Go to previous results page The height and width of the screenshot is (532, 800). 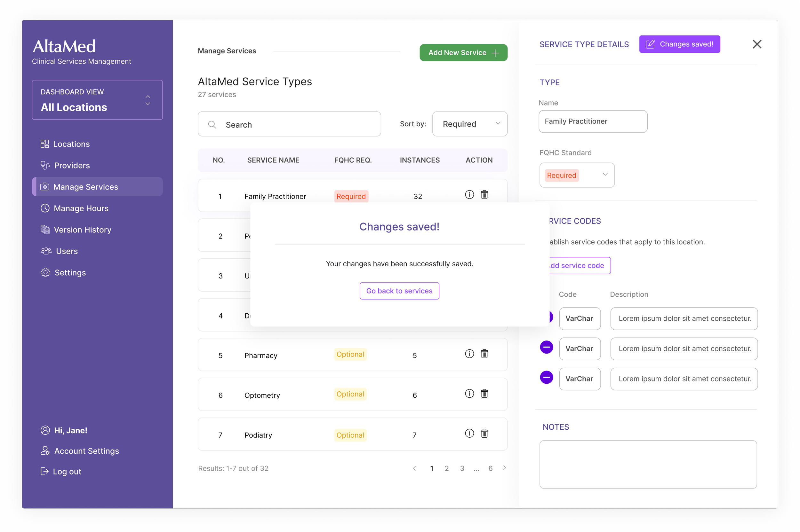[415, 468]
